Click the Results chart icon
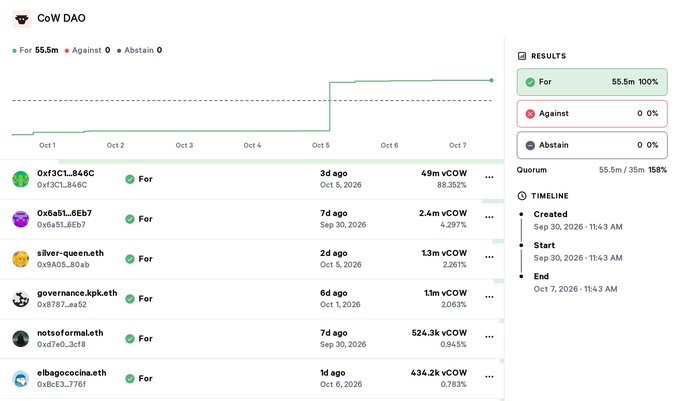The height and width of the screenshot is (401, 680). (522, 56)
